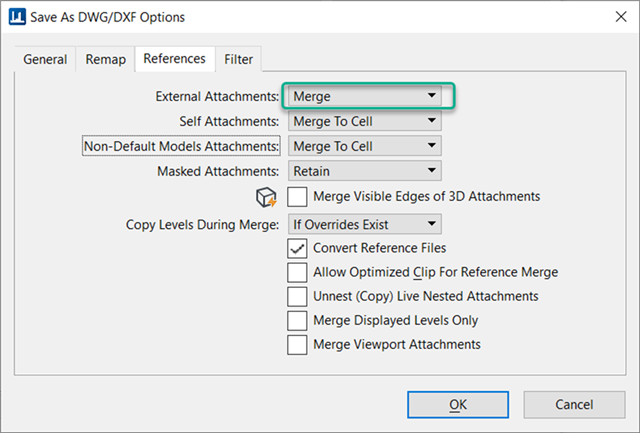Open Non-Default Models Attachments dropdown
This screenshot has height=433, width=640.
click(364, 146)
